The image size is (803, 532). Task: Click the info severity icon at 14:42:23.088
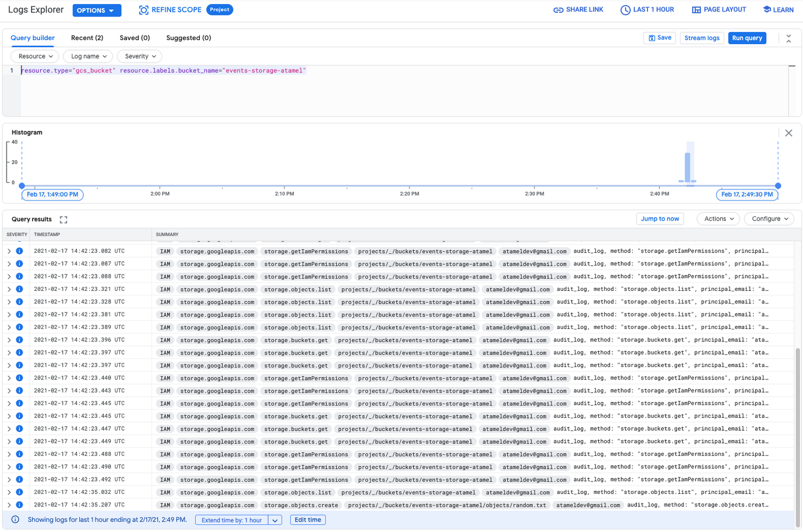coord(20,276)
